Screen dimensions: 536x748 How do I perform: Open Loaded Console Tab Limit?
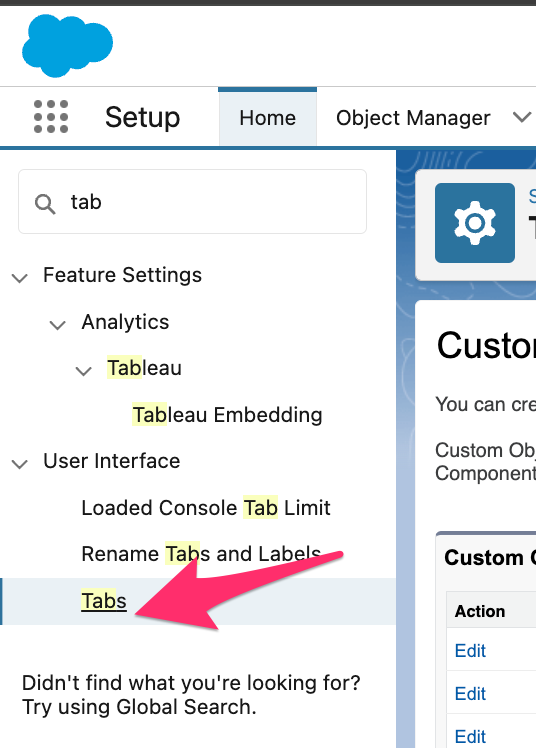click(206, 508)
